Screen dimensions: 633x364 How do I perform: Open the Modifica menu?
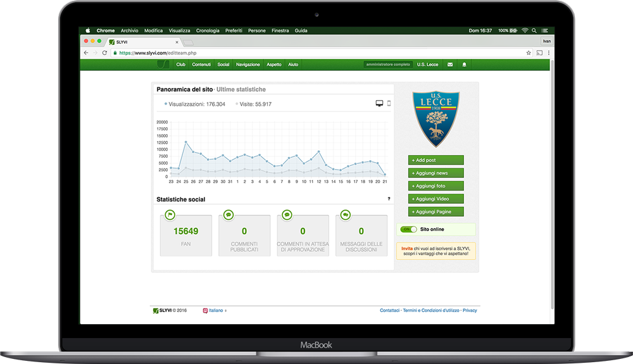click(x=153, y=30)
